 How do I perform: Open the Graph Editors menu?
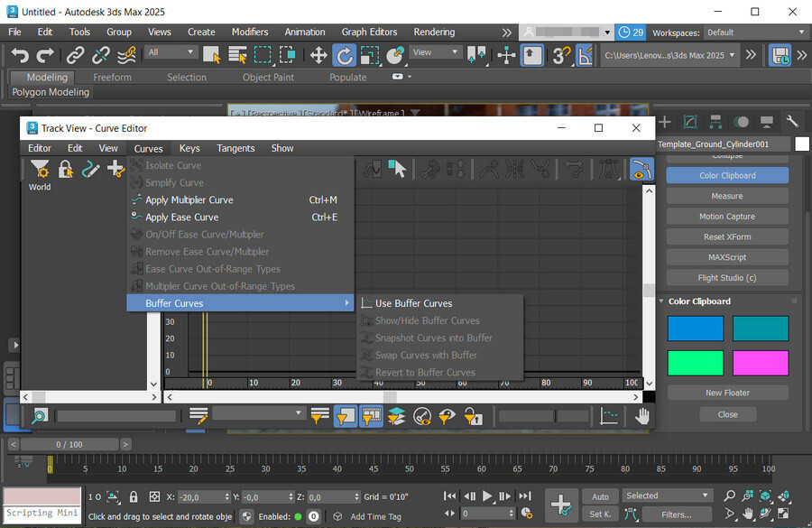pyautogui.click(x=369, y=32)
